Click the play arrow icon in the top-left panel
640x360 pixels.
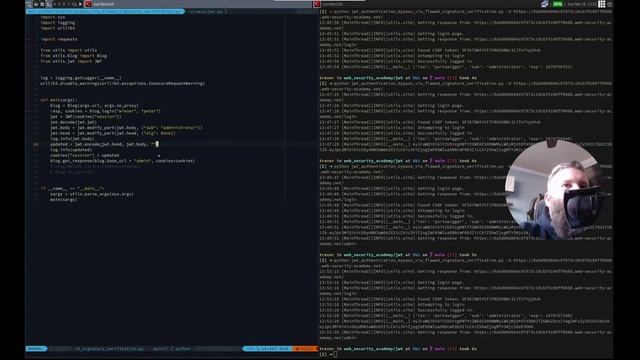click(x=80, y=4)
